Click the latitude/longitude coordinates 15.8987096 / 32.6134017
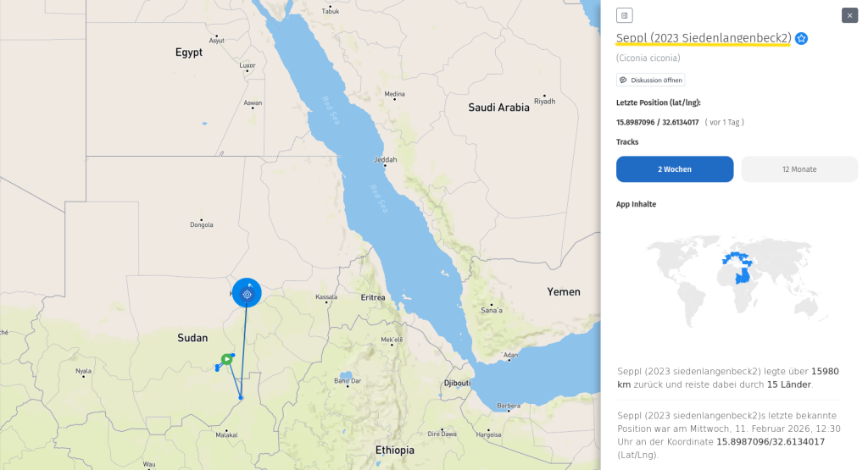This screenshot has width=868, height=470. 657,122
